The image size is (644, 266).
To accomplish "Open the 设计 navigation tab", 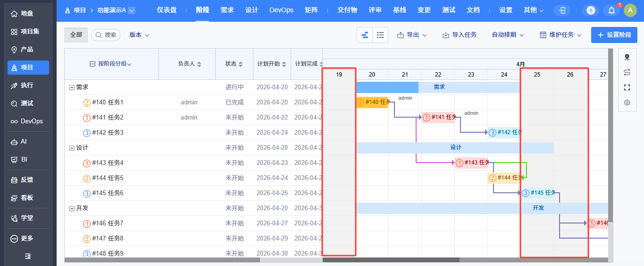I will click(x=251, y=10).
